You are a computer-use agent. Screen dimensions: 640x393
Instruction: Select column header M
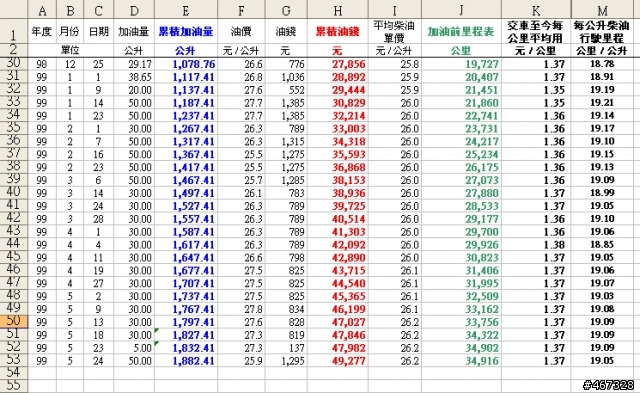click(602, 10)
